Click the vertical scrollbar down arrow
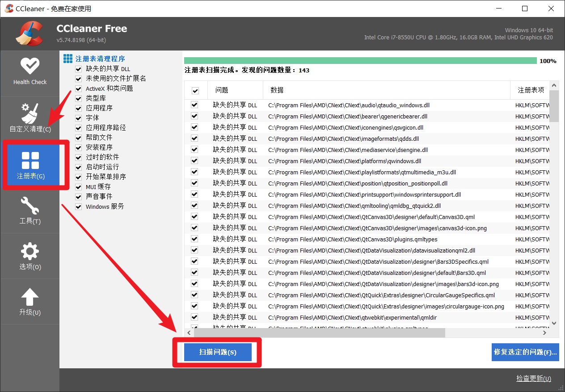The height and width of the screenshot is (392, 565). tap(554, 323)
